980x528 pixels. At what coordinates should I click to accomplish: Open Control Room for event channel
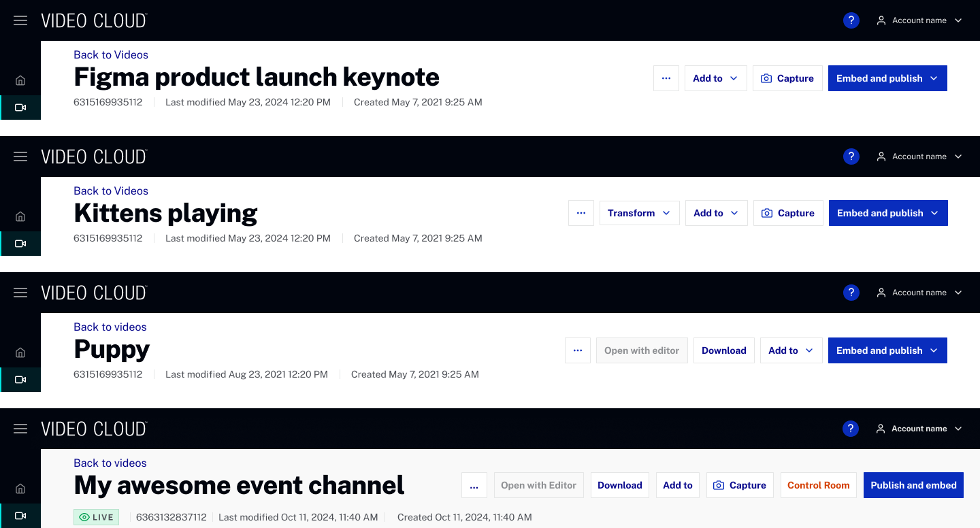click(819, 485)
